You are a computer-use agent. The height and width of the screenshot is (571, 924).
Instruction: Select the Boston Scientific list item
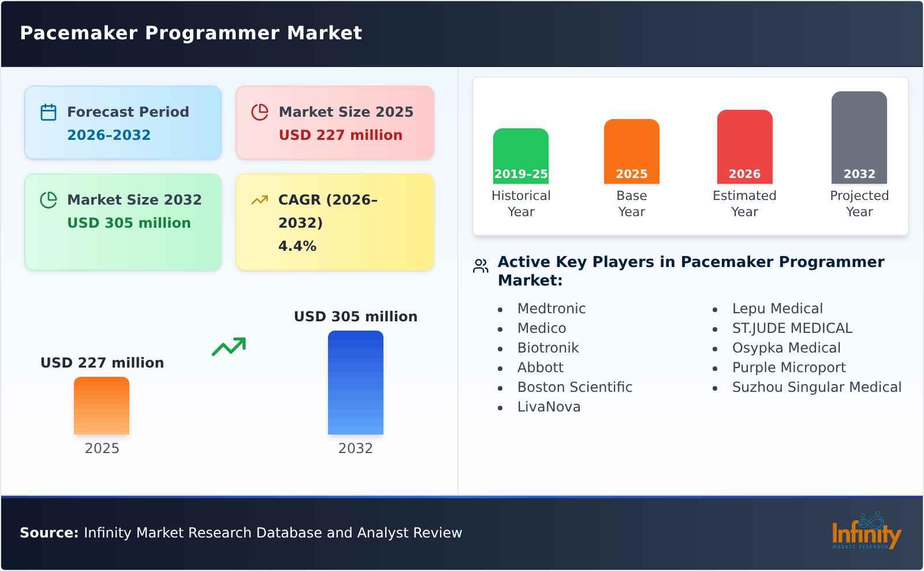(x=575, y=387)
